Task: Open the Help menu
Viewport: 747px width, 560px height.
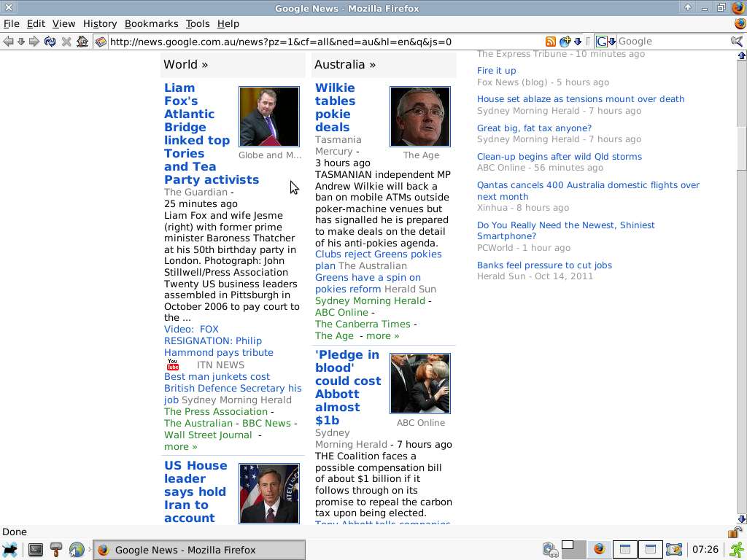Action: tap(228, 24)
